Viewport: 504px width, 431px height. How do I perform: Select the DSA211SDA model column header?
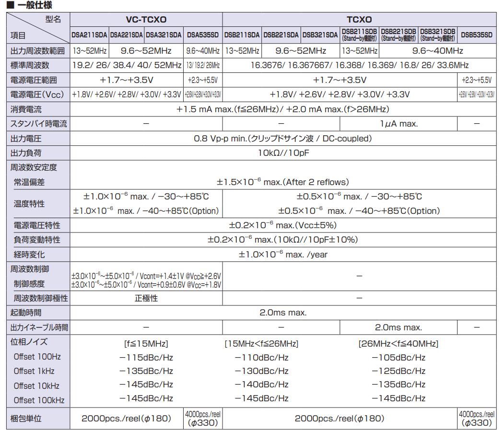click(x=89, y=35)
